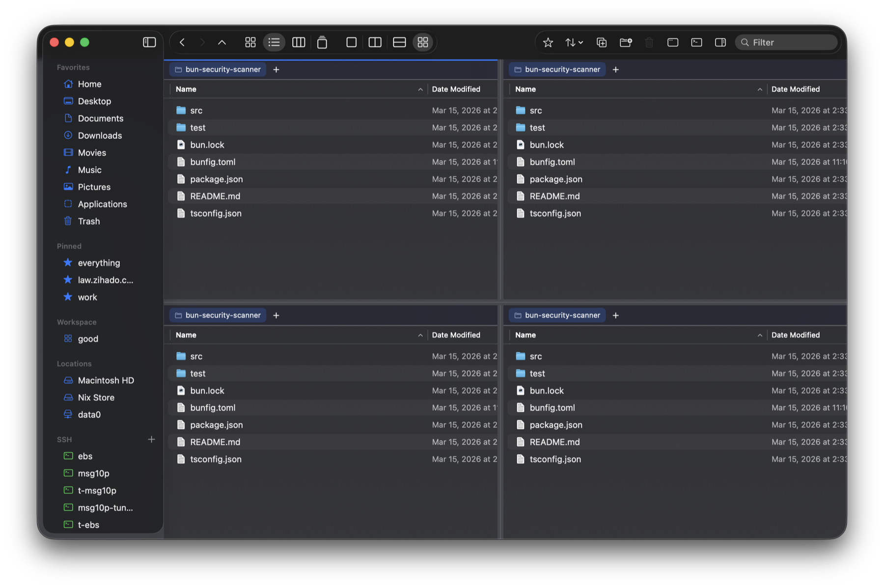This screenshot has width=884, height=588.
Task: Click the star favorite icon
Action: pos(548,42)
